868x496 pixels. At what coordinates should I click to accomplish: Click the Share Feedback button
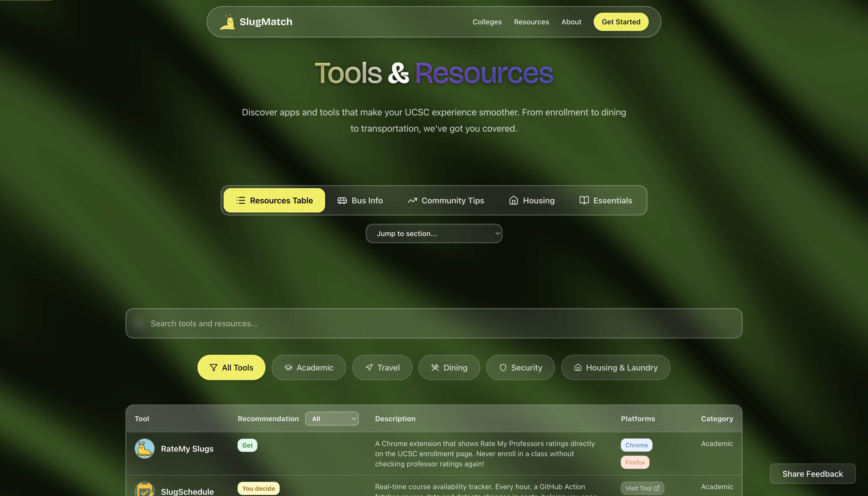tap(812, 473)
